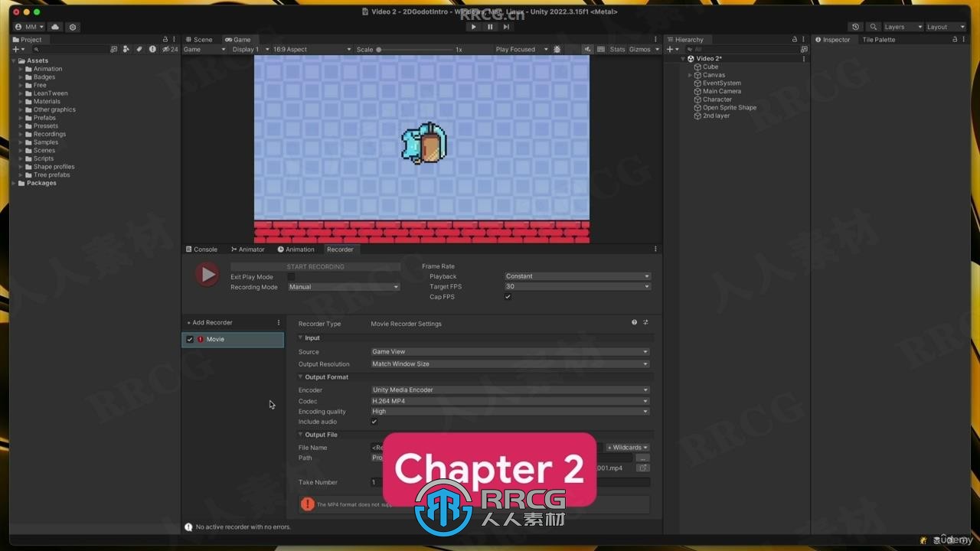Open the Output Resolution dropdown

(x=510, y=364)
